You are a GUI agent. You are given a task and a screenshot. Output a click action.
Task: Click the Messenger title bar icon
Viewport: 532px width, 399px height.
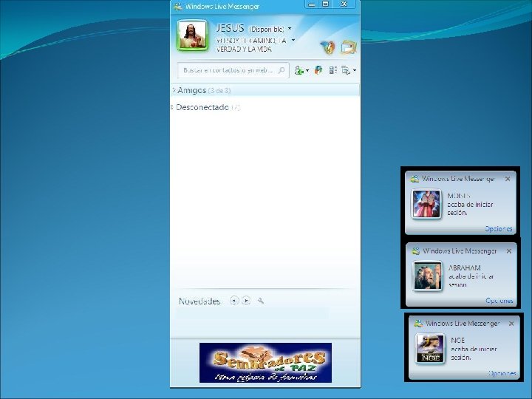coord(178,6)
